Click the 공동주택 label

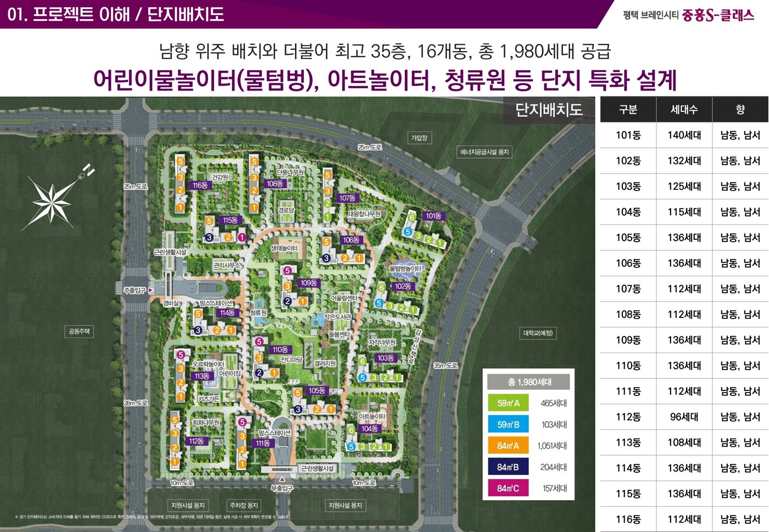click(x=79, y=332)
